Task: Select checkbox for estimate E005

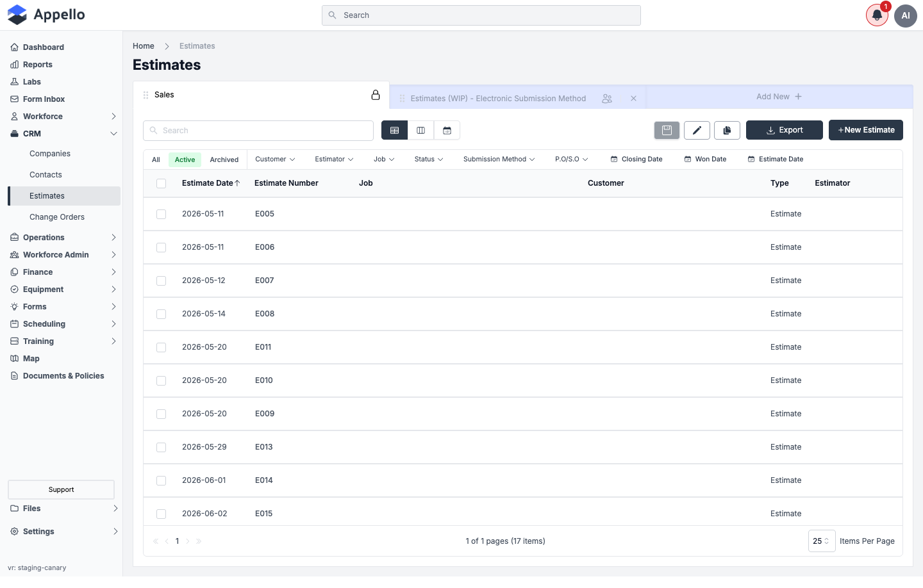Action: pyautogui.click(x=162, y=215)
